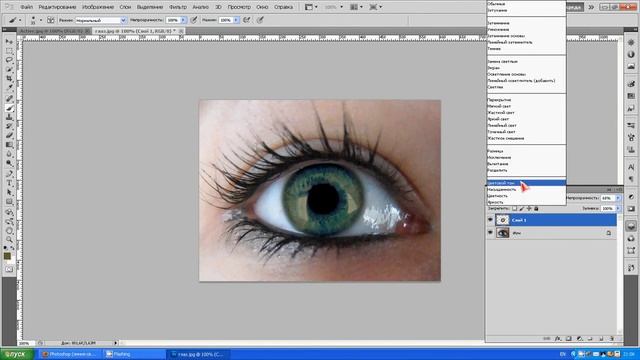Select the Type tool

click(9, 183)
